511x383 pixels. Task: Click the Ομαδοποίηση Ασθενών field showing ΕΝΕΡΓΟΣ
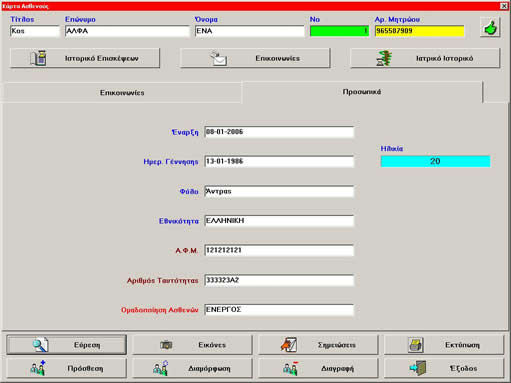(279, 310)
